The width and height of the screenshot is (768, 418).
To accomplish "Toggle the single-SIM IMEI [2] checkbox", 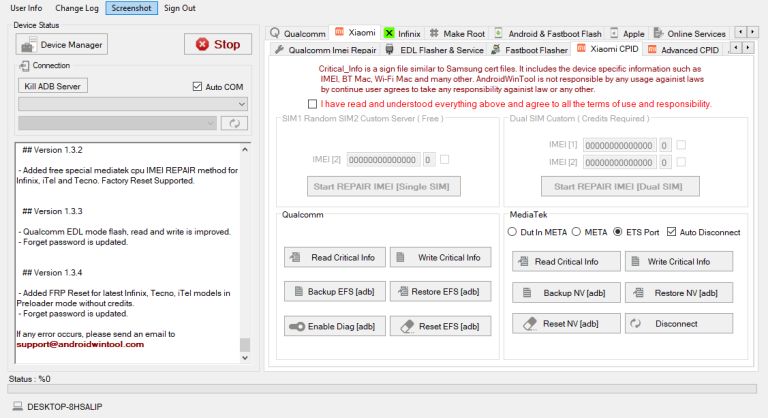I will [x=445, y=159].
